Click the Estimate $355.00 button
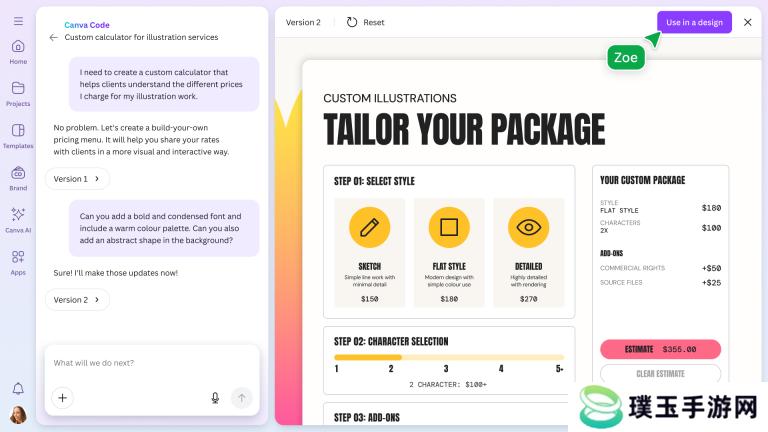Image resolution: width=768 pixels, height=432 pixels. point(660,349)
